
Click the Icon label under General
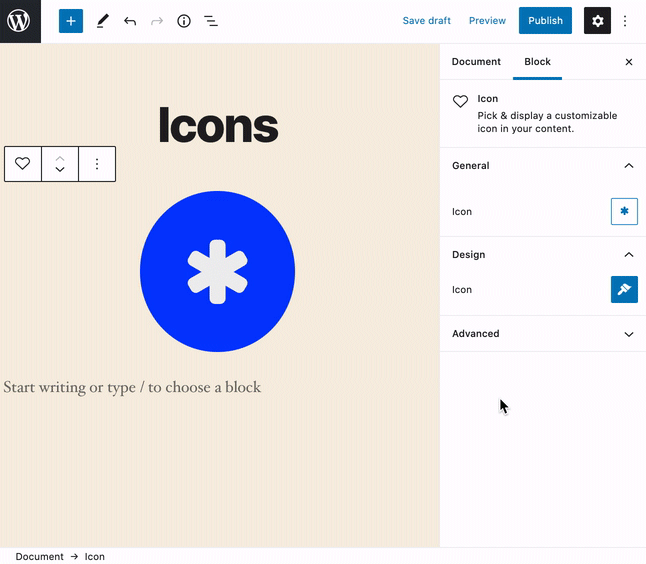tap(462, 212)
